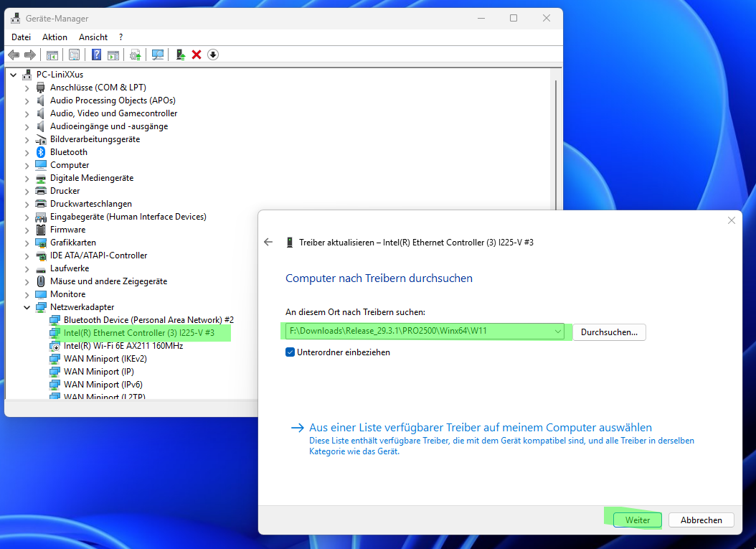Expand Digitale Mediengeräte category
This screenshot has width=756, height=549.
pos(27,179)
